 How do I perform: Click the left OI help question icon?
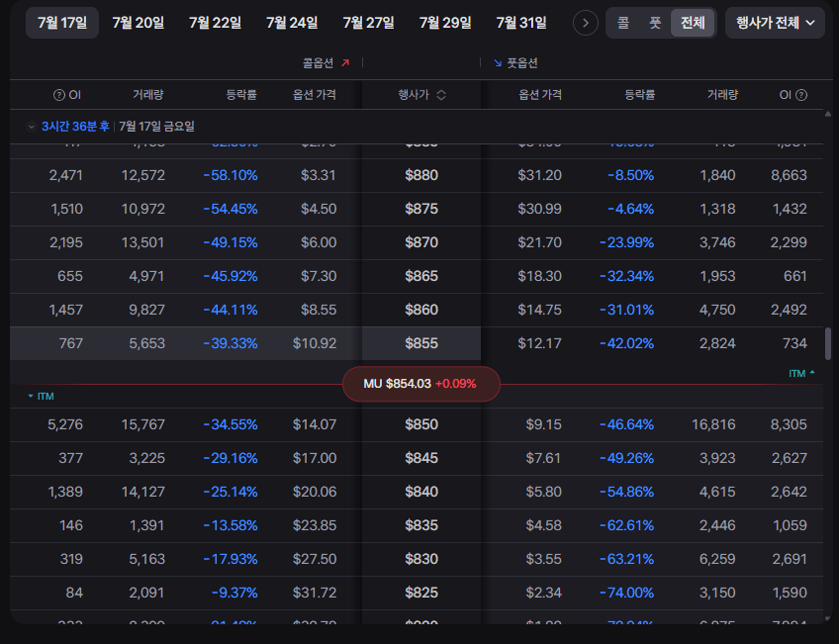[58, 95]
